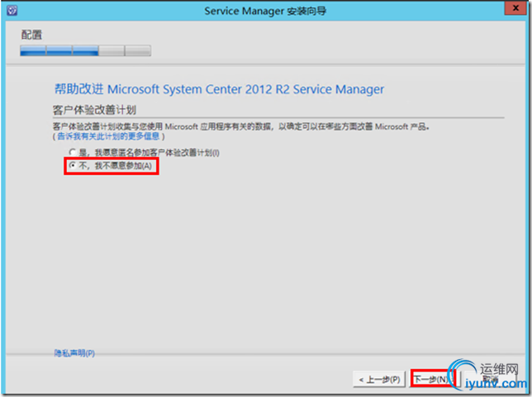
Task: Click the last empty progress bar segment
Action: coord(138,50)
